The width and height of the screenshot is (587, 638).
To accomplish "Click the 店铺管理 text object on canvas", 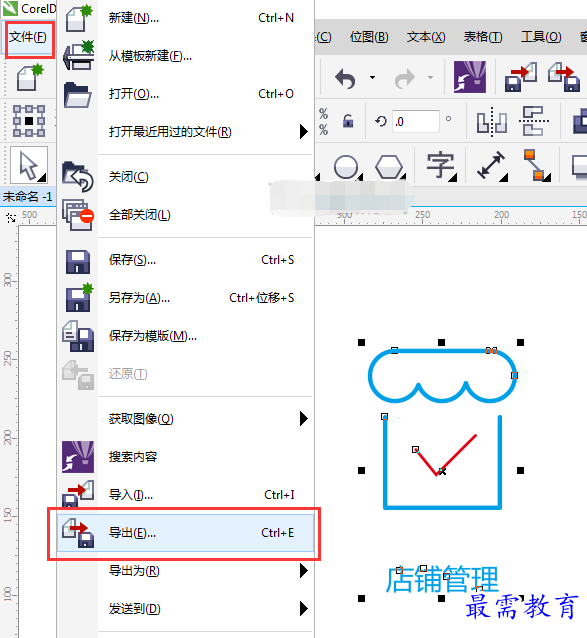I will (x=442, y=579).
